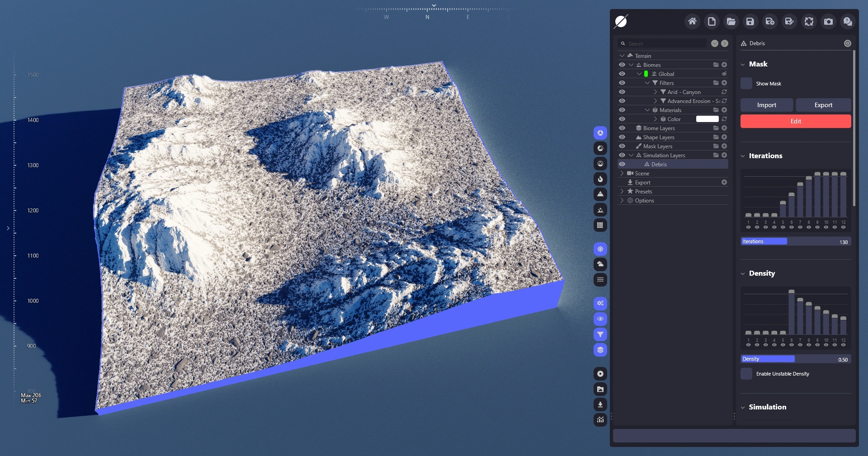
Task: Hide the Debris simulation layer
Action: pos(622,165)
